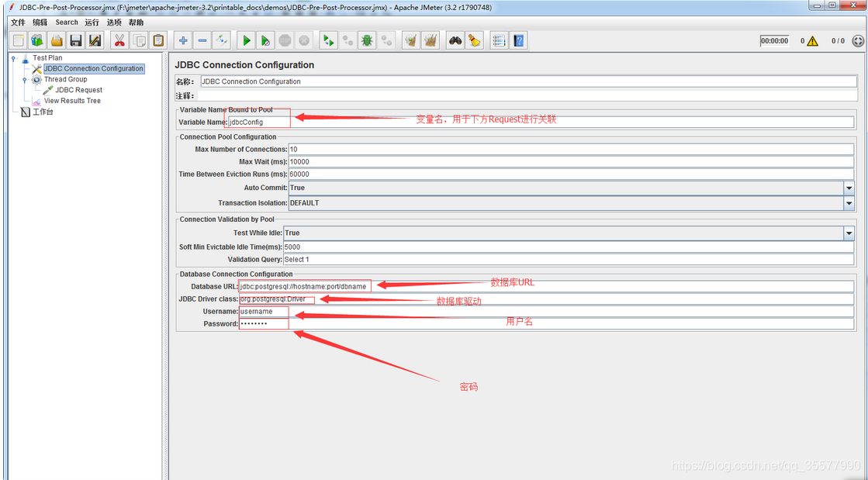This screenshot has height=480, width=868.
Task: Open Function Helper list icon
Action: (500, 40)
